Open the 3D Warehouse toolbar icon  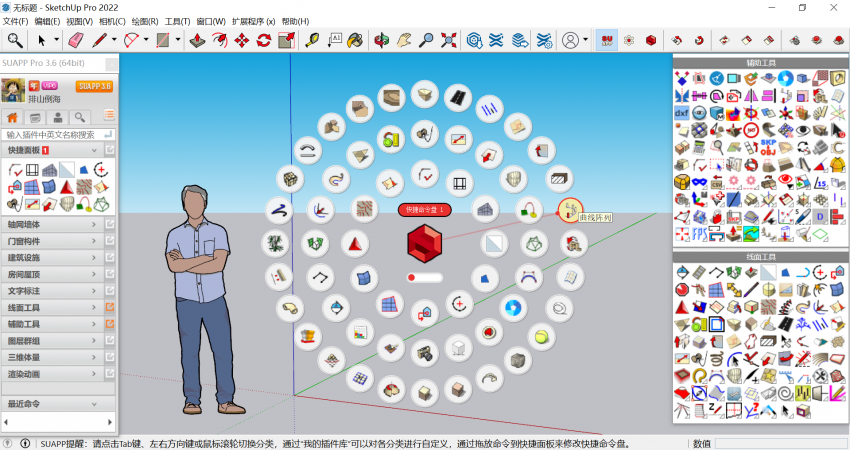[474, 40]
